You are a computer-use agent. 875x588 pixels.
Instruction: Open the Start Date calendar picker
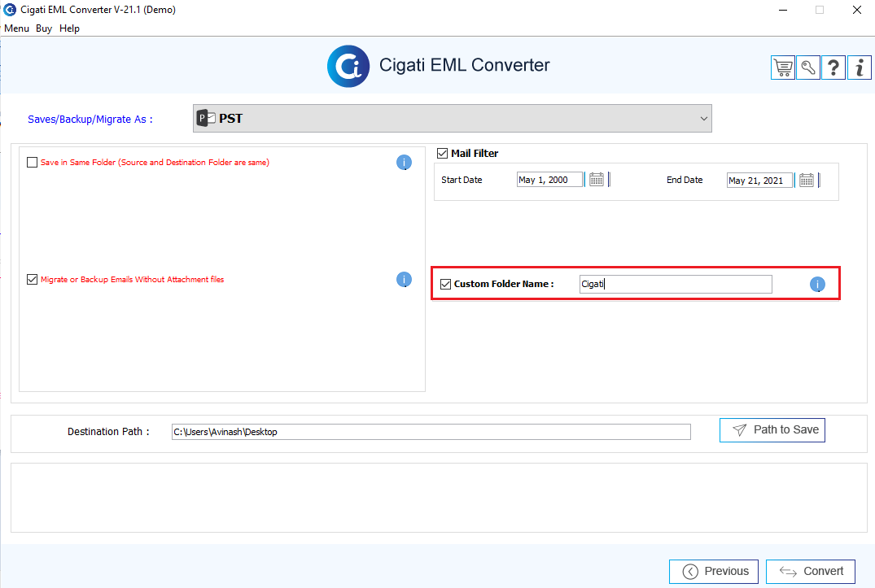tap(597, 180)
